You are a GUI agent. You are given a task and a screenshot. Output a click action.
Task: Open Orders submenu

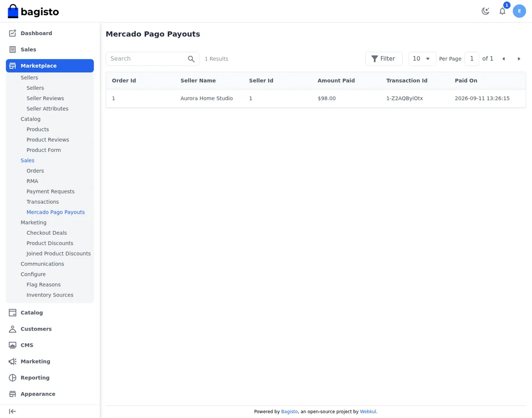[x=35, y=171]
